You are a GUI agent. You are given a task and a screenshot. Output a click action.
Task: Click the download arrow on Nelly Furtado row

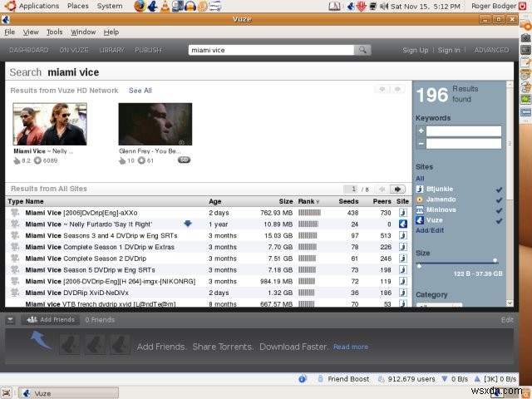188,224
